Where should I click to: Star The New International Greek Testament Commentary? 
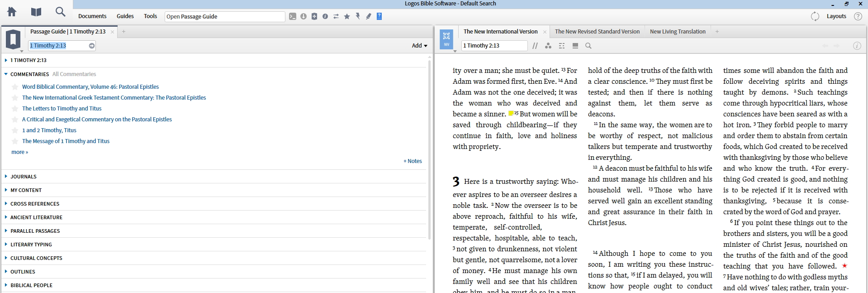[x=15, y=98]
